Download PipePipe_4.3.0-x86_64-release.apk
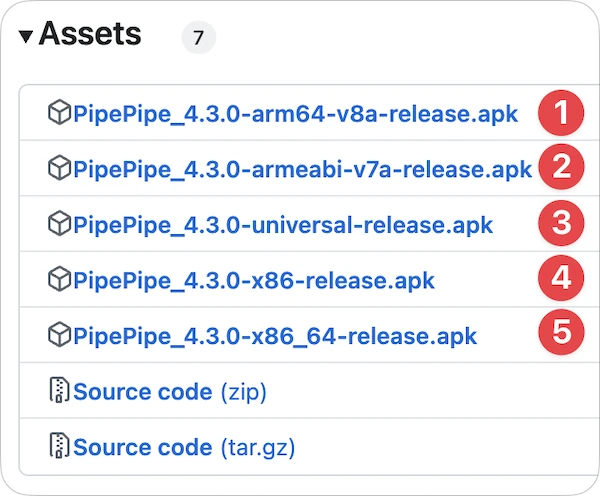Viewport: 600px width, 496px height. tap(275, 336)
